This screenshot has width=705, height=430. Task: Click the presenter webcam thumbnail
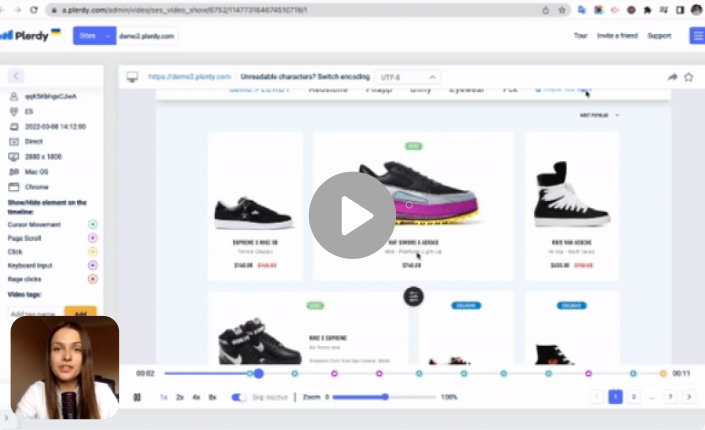pyautogui.click(x=65, y=367)
